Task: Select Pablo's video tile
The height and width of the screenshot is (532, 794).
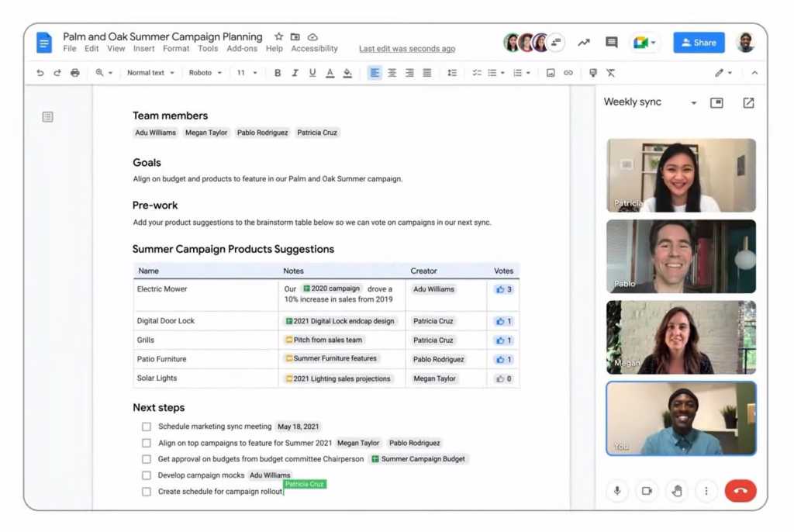Action: (681, 257)
